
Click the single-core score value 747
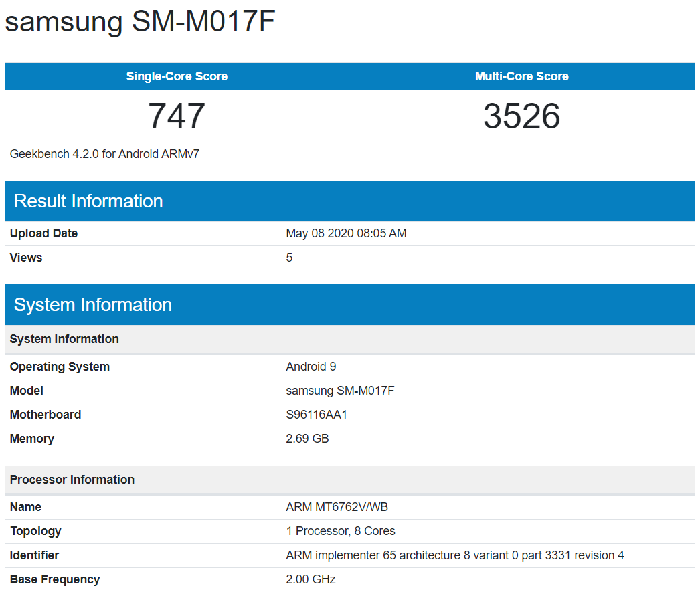pyautogui.click(x=177, y=116)
